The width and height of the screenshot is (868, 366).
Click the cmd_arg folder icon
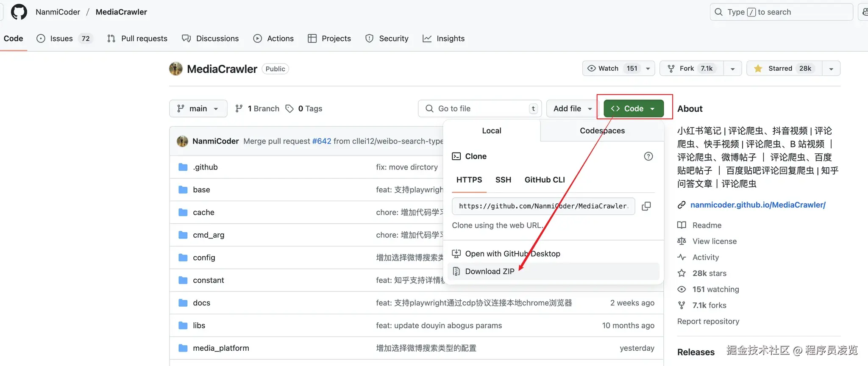click(183, 235)
